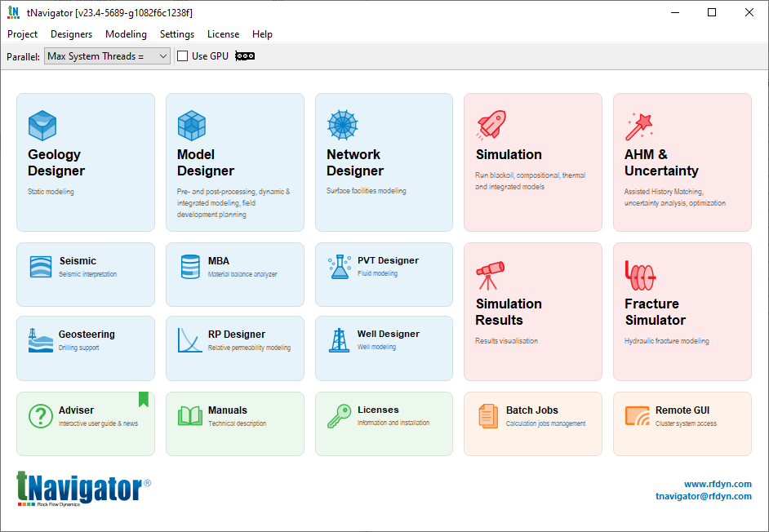
Task: Click the Adviser tile label
Action: pos(76,410)
